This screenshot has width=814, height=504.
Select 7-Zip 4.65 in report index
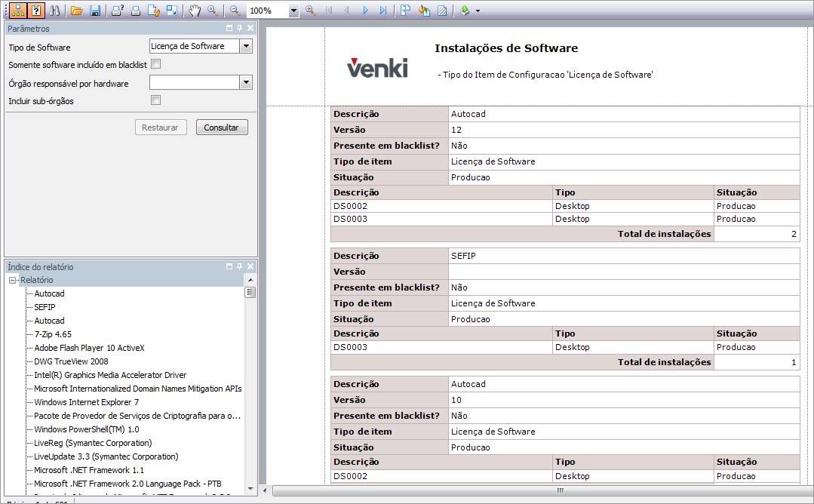53,334
